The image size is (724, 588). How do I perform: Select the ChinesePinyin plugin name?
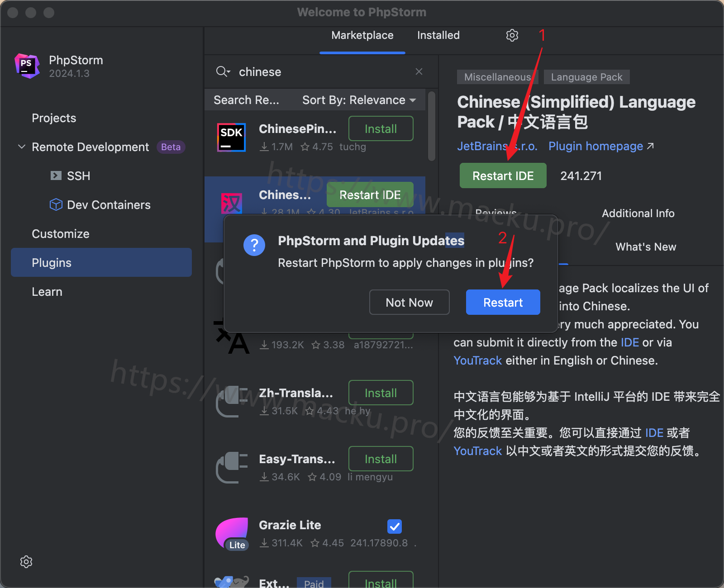298,129
